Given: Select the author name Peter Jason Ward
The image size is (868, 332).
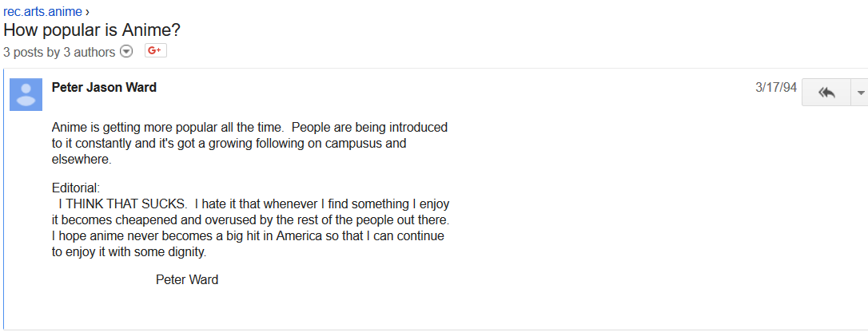Looking at the screenshot, I should pos(104,87).
